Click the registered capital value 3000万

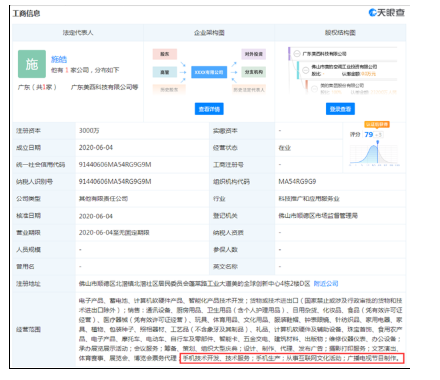coord(89,131)
